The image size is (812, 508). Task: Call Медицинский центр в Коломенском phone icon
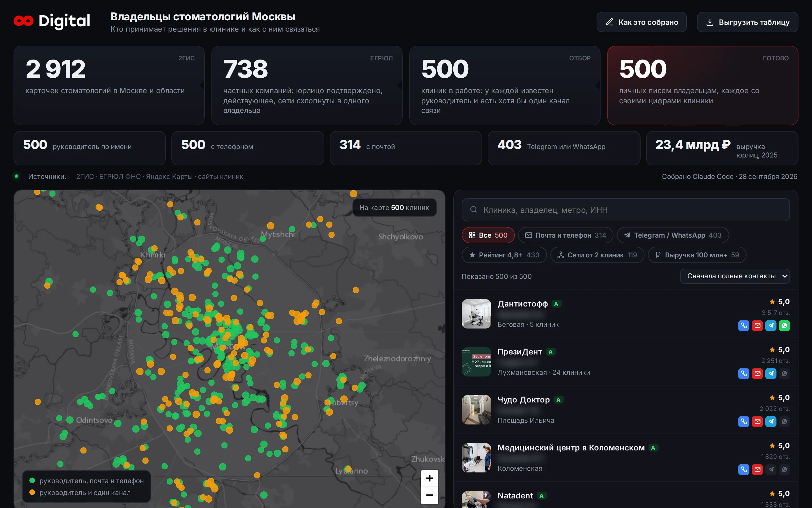[743, 469]
